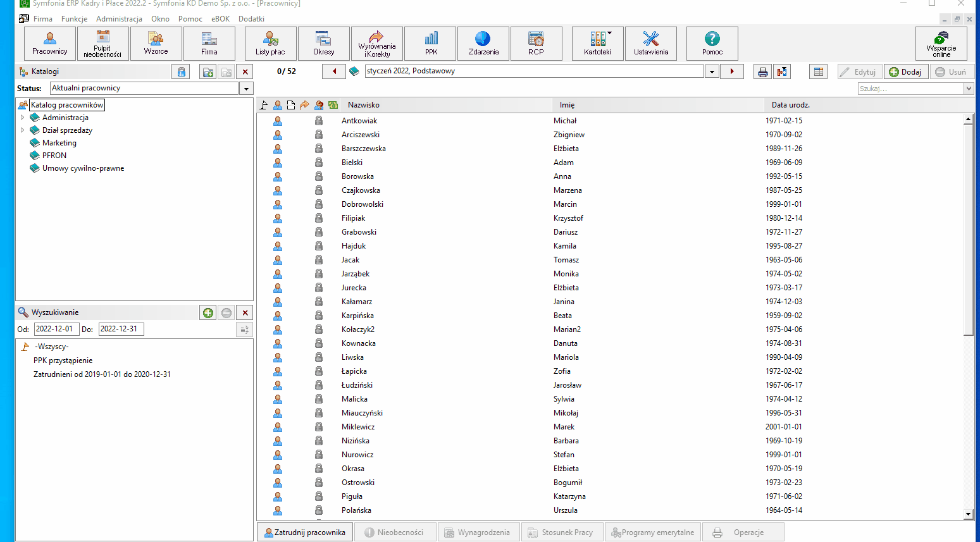Focus the Szukaj search field

coord(911,89)
